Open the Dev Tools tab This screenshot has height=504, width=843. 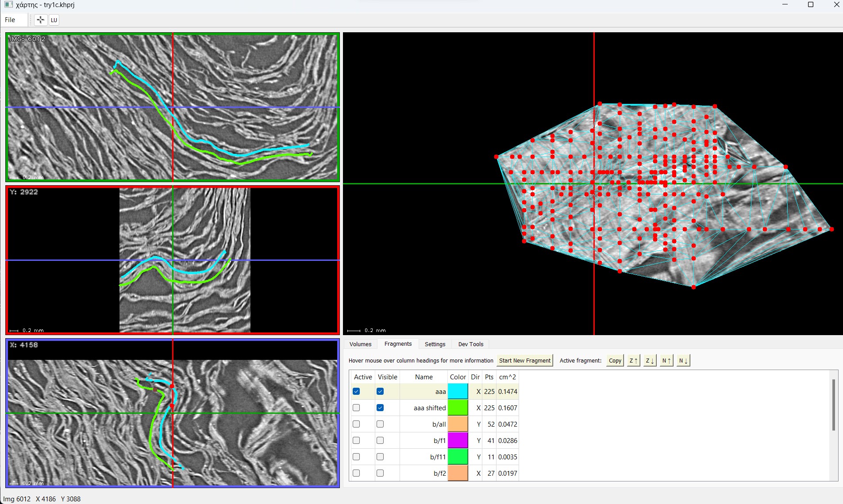pos(471,344)
